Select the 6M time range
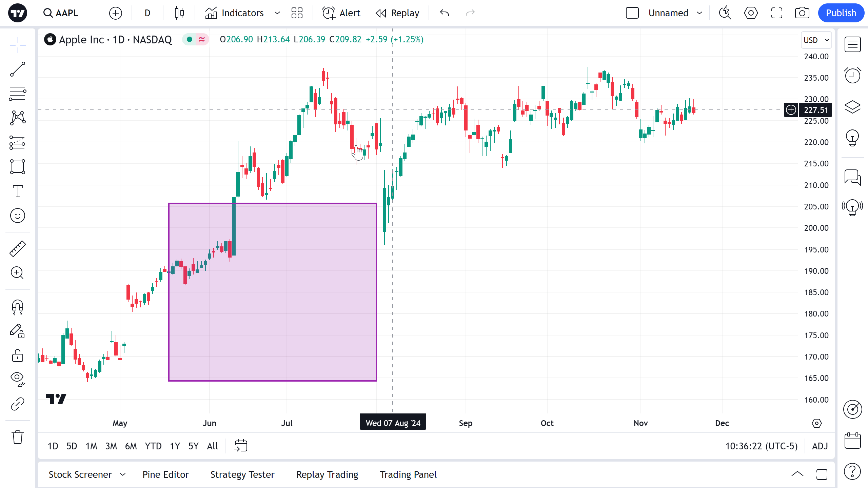The width and height of the screenshot is (868, 488). click(131, 446)
